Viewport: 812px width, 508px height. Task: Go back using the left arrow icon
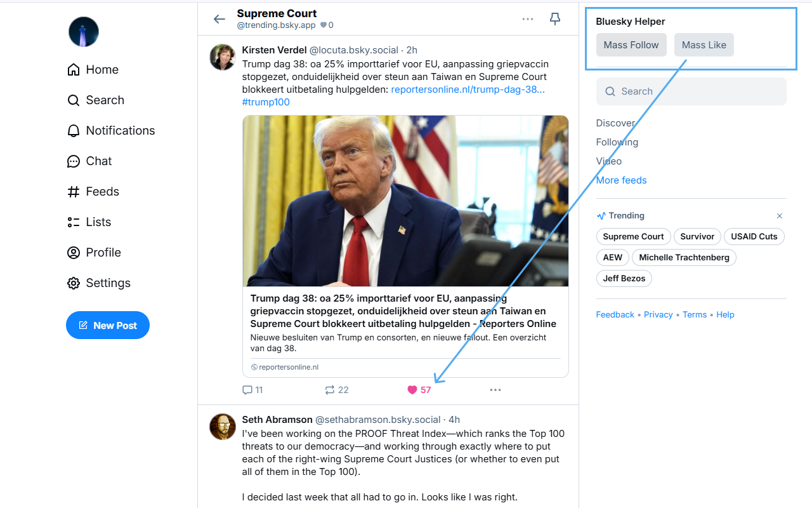219,19
